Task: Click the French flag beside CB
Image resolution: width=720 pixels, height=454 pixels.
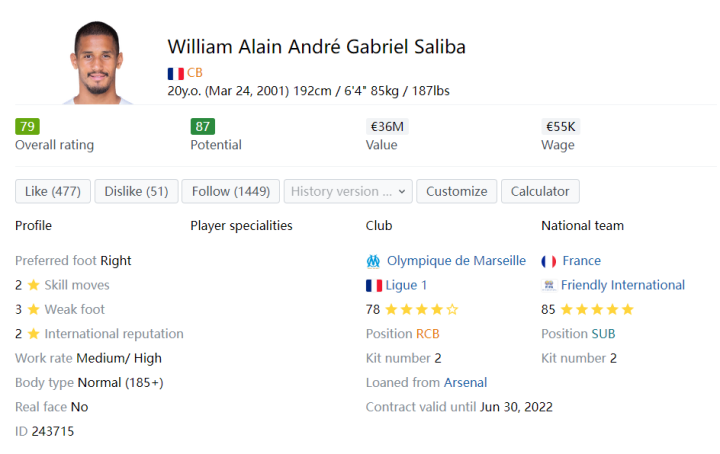Action: [175, 73]
